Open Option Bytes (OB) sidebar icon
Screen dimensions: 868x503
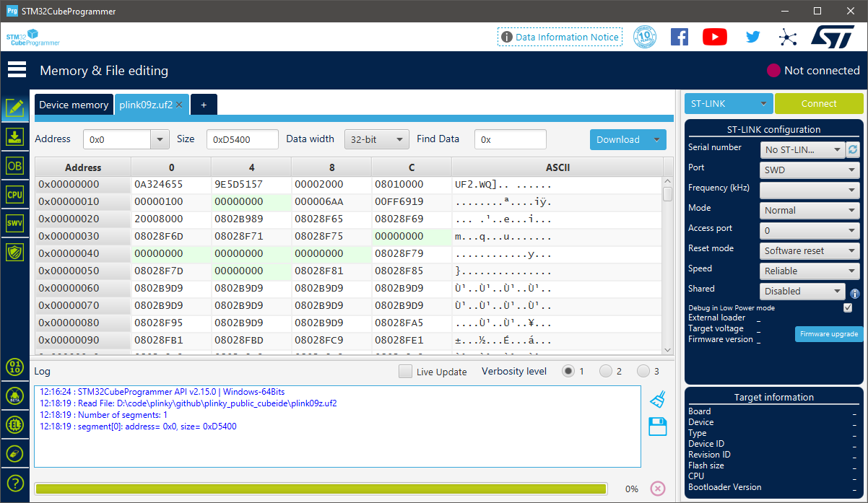[14, 165]
